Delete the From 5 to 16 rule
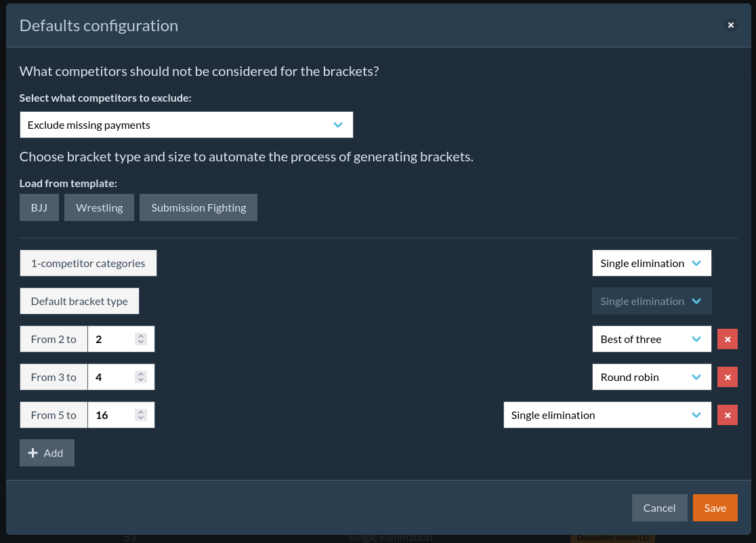The height and width of the screenshot is (543, 756). (x=728, y=415)
